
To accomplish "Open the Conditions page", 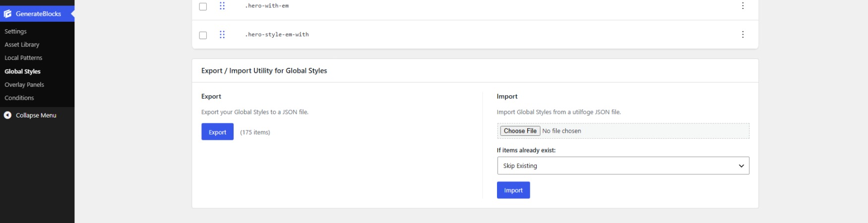I will (19, 98).
